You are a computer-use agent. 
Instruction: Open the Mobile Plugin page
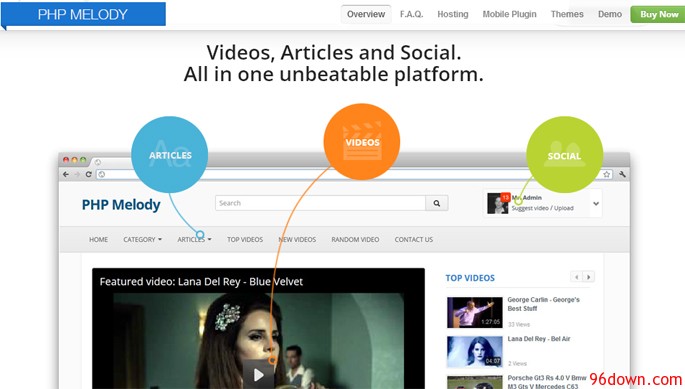[509, 14]
